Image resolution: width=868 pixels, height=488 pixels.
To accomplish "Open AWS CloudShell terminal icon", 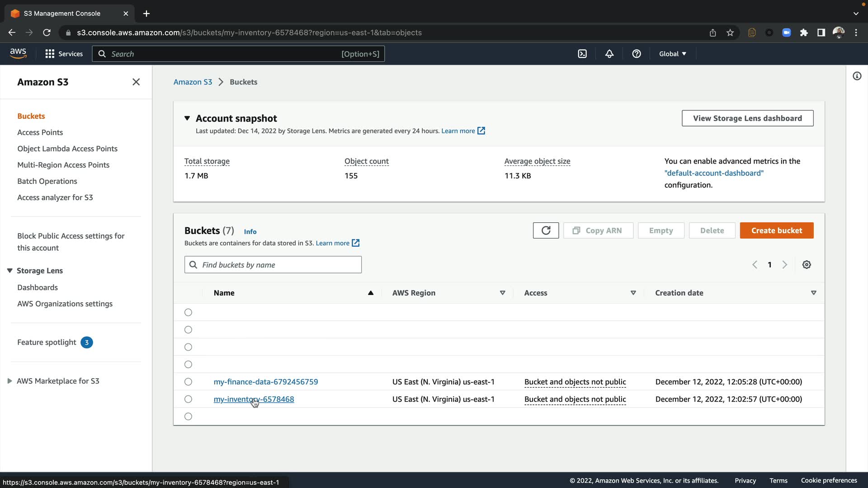I will [582, 54].
